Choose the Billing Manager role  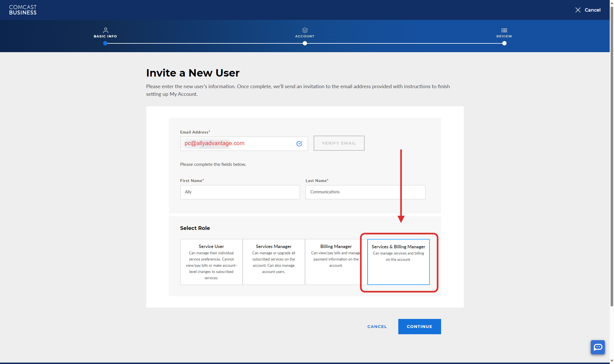[336, 262]
